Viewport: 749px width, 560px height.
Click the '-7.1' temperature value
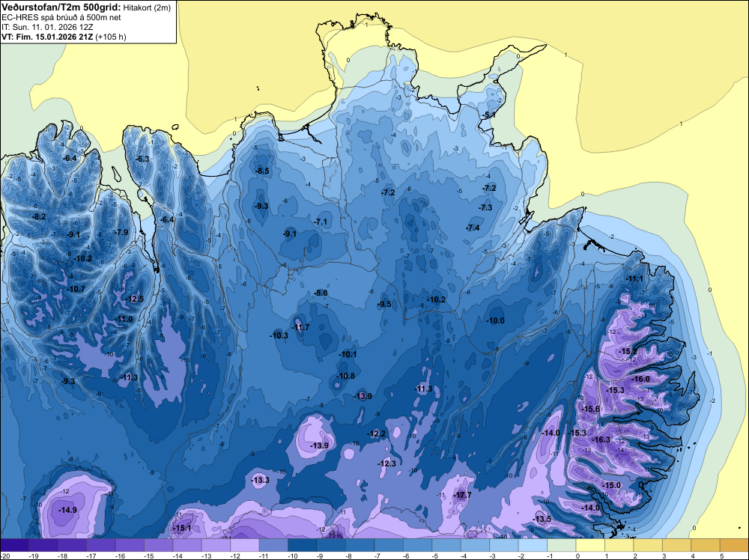pyautogui.click(x=321, y=222)
